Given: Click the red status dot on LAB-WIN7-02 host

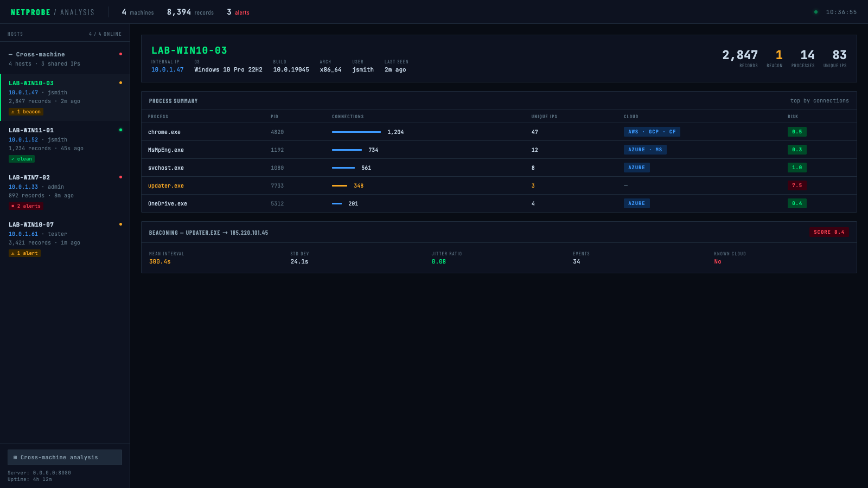Looking at the screenshot, I should 120,177.
